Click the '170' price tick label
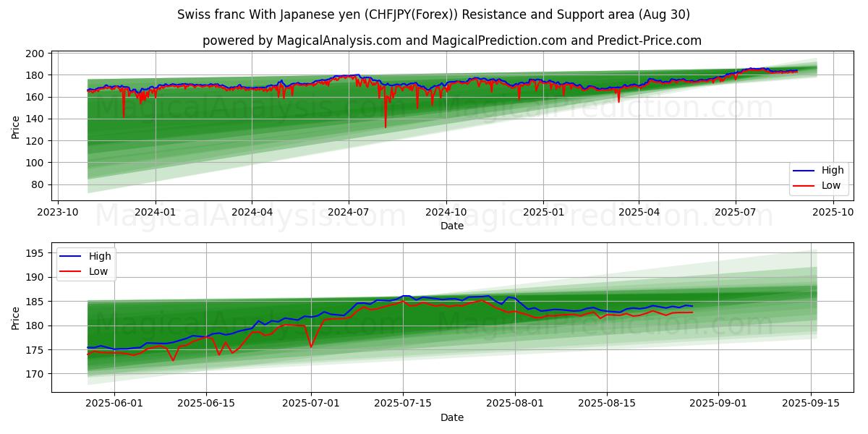The width and height of the screenshot is (868, 434). pyautogui.click(x=36, y=374)
